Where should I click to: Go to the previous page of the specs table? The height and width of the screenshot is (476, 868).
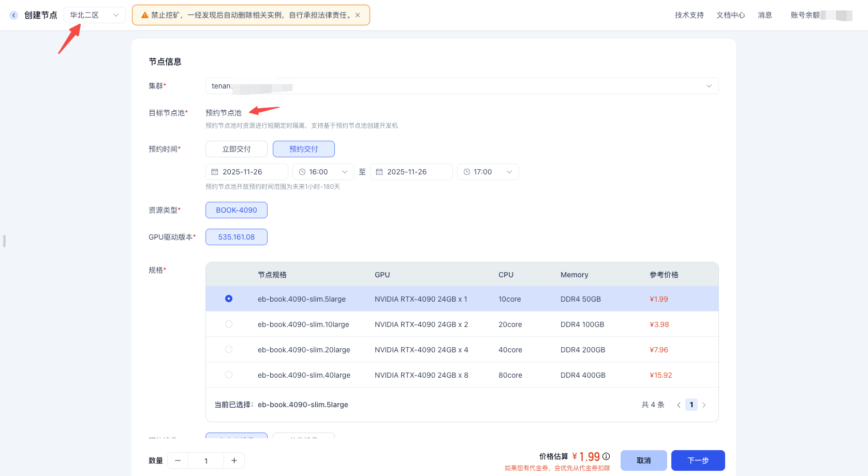tap(679, 405)
